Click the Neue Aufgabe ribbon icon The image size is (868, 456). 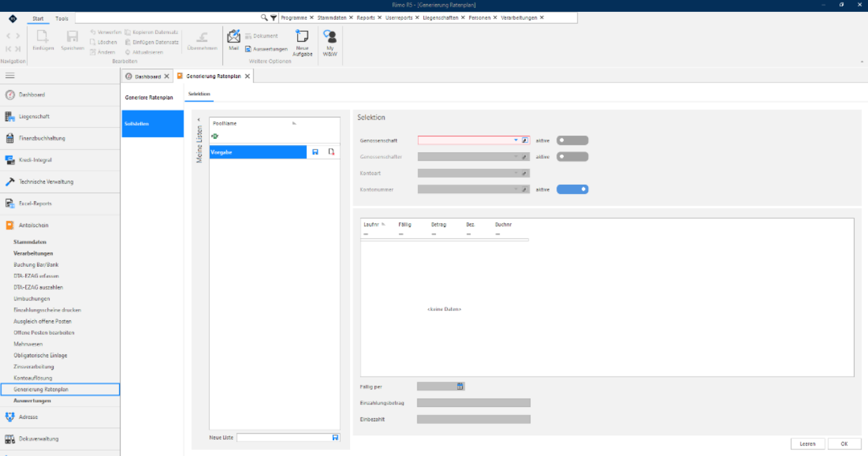[302, 42]
